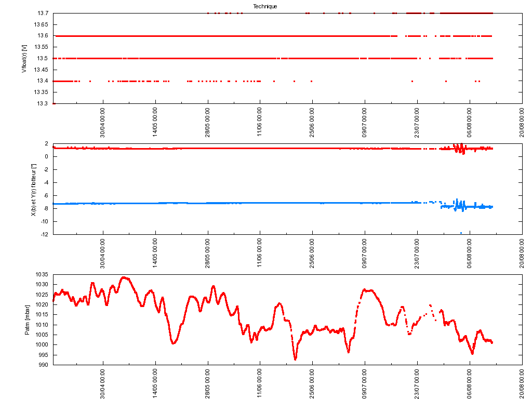The image size is (532, 399).
Task: Click the lowest pressure dip near 992 mbar
Action: pyautogui.click(x=295, y=359)
